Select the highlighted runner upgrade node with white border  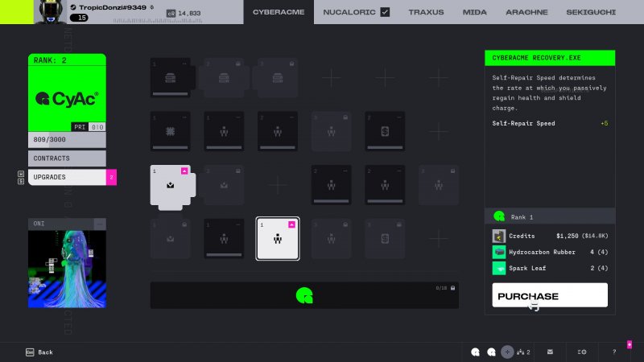click(x=278, y=238)
